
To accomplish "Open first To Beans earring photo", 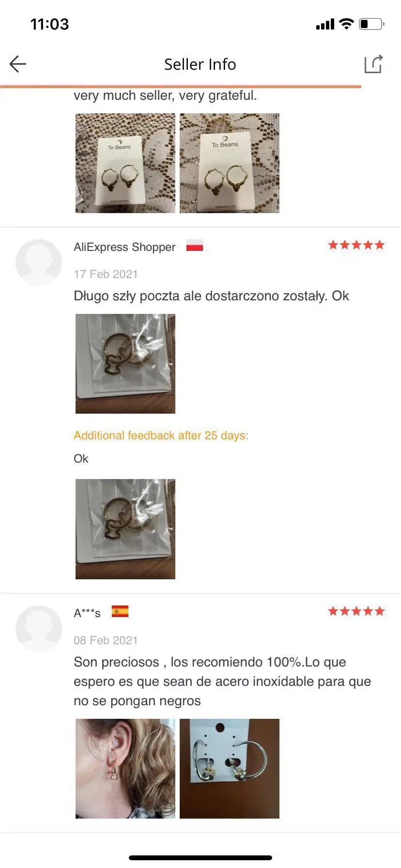I will [125, 163].
